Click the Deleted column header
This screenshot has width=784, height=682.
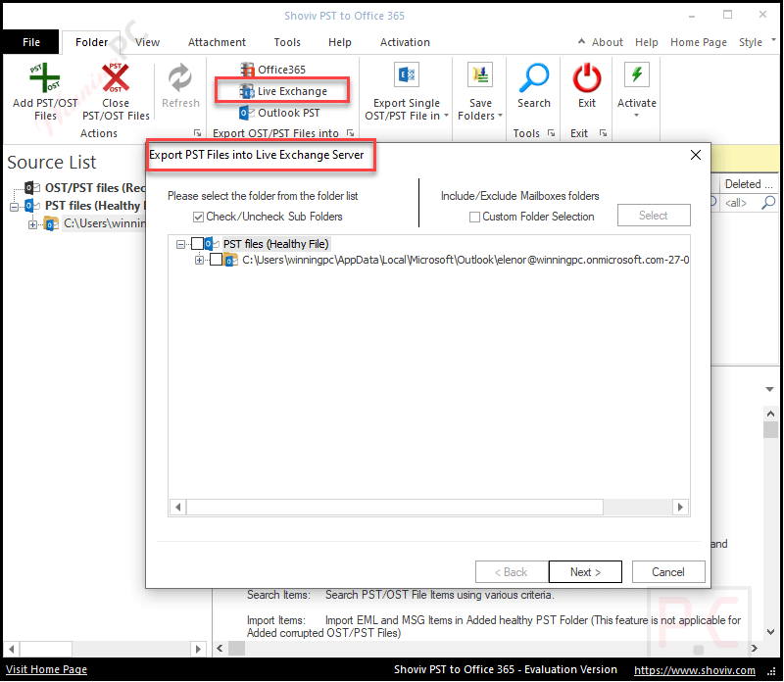748,184
